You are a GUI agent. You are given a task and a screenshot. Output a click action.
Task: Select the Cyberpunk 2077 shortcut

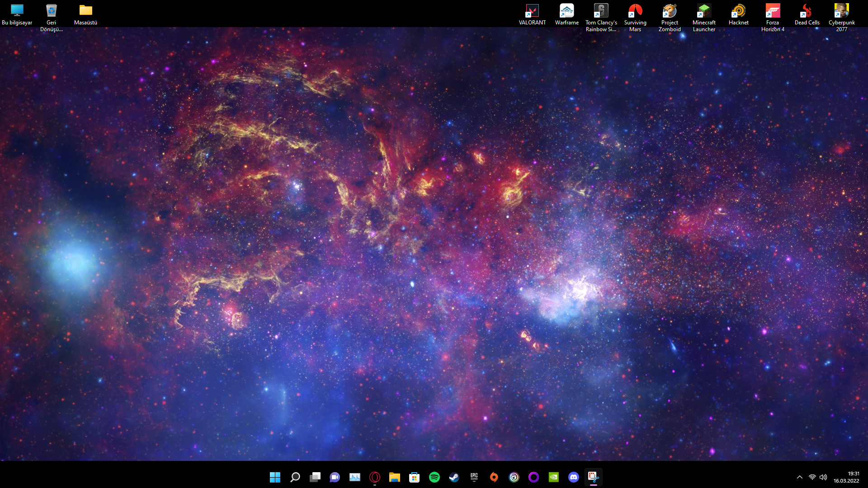[x=841, y=18]
